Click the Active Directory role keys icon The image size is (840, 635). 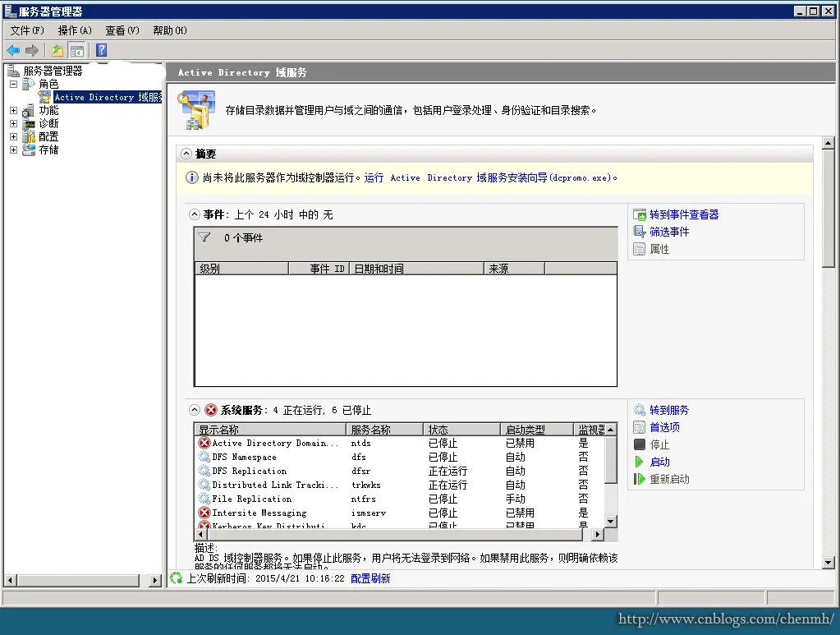[196, 110]
